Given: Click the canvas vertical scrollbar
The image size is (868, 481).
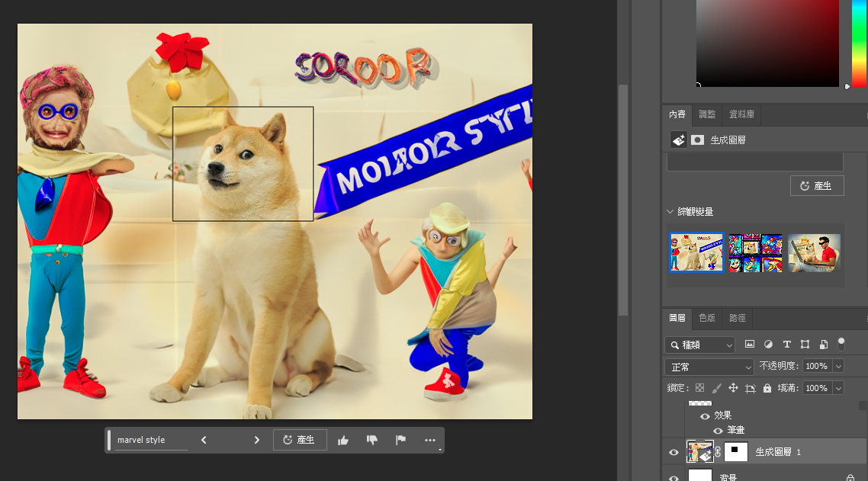Looking at the screenshot, I should point(622,199).
